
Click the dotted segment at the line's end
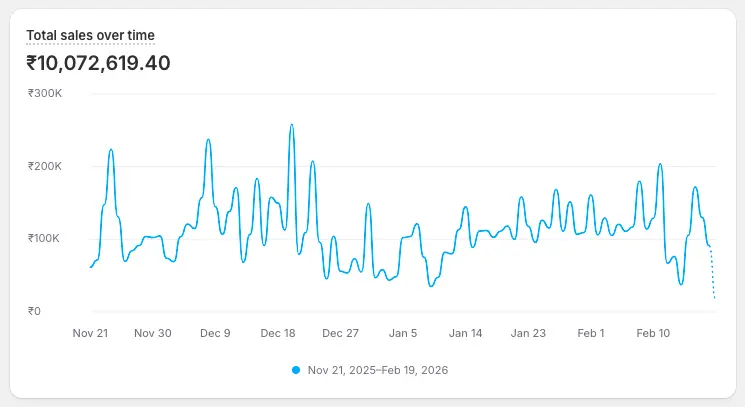(713, 275)
